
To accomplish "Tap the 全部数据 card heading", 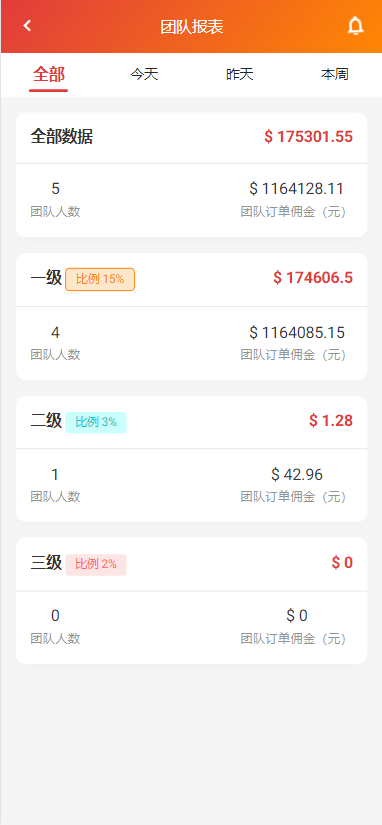I will [x=62, y=137].
